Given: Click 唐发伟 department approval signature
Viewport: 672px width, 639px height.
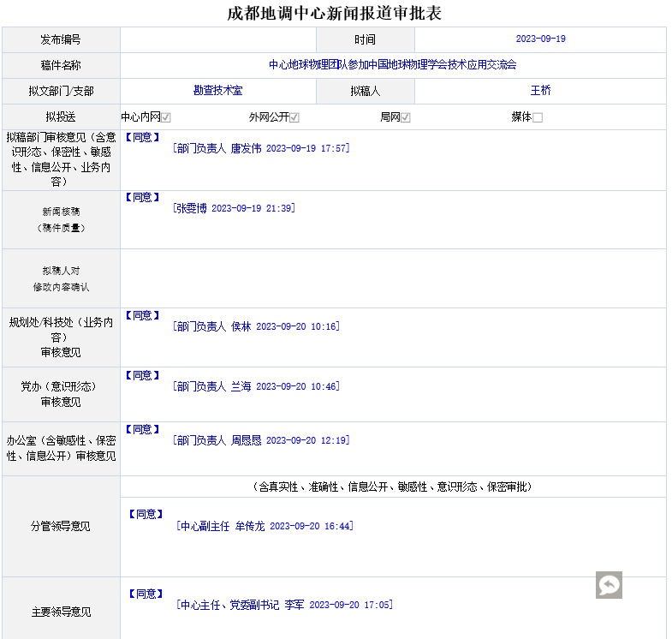Looking at the screenshot, I should click(260, 148).
